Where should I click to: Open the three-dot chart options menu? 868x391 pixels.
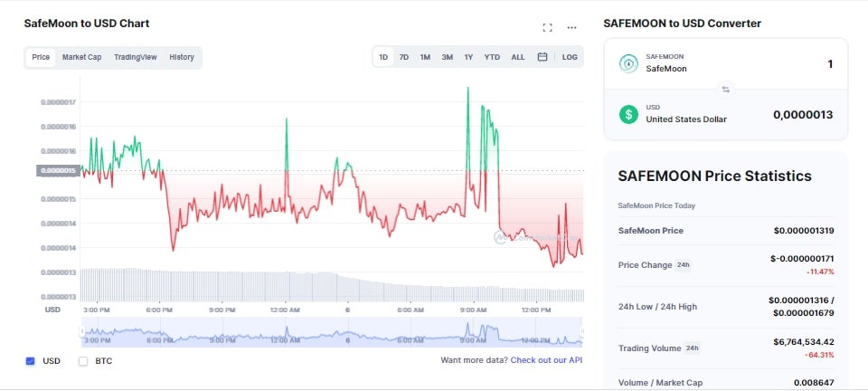[571, 27]
